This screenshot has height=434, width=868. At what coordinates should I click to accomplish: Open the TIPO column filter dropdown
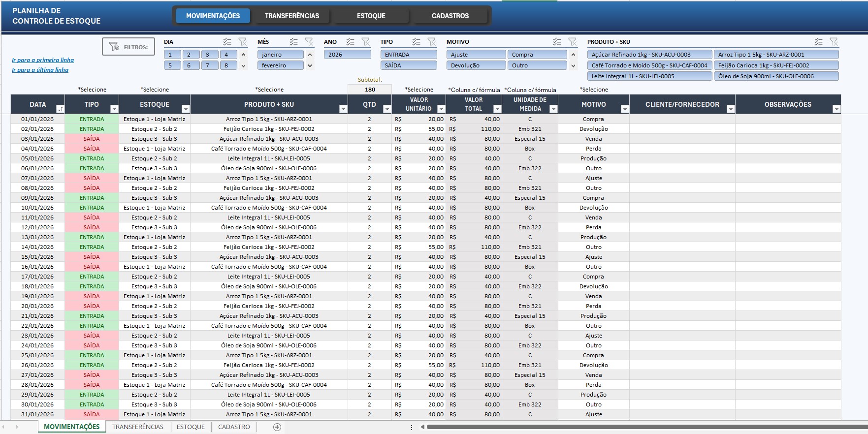point(114,109)
